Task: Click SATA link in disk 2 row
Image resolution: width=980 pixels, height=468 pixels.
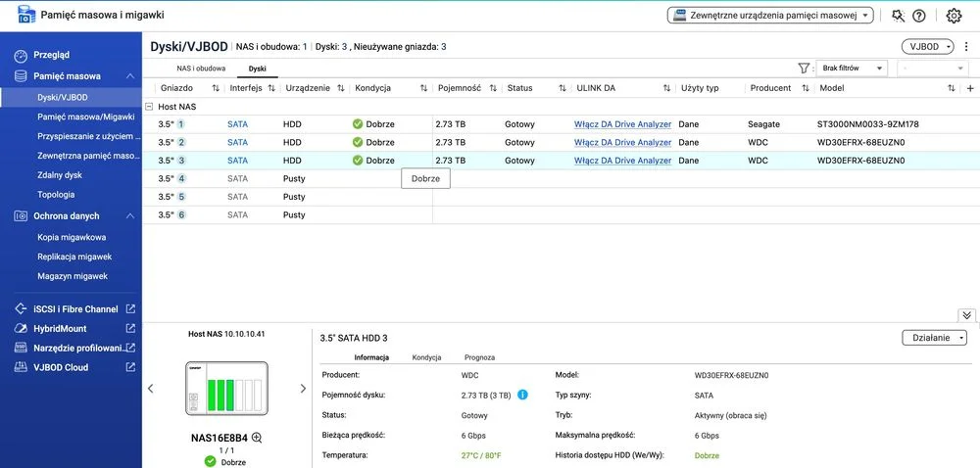Action: [237, 142]
